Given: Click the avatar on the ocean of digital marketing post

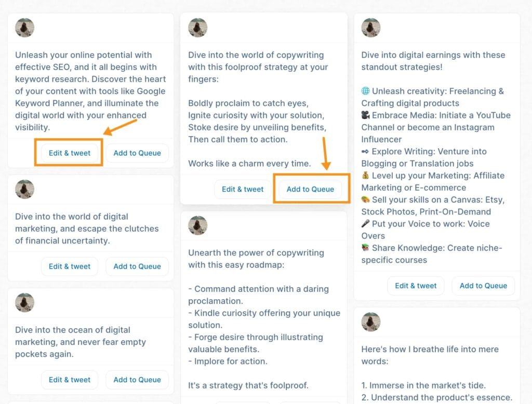Looking at the screenshot, I should [x=25, y=303].
